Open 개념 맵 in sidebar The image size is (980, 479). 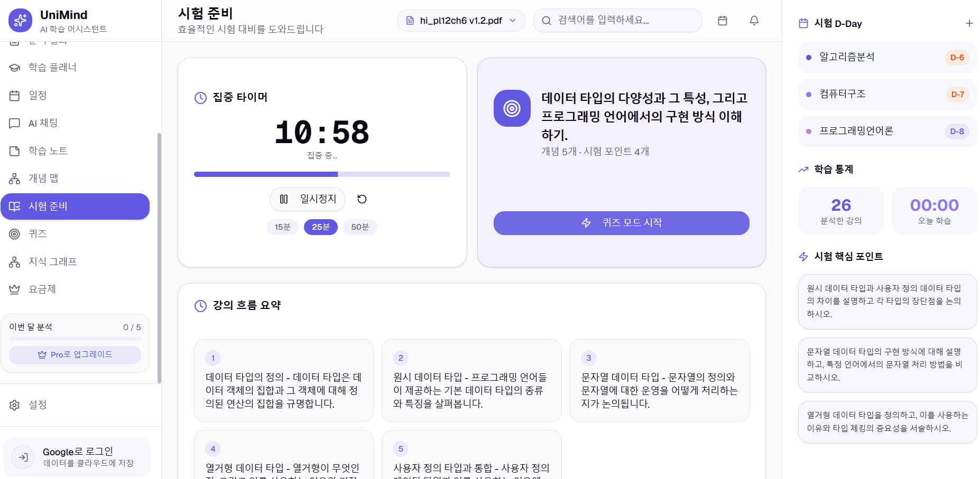tap(75, 179)
